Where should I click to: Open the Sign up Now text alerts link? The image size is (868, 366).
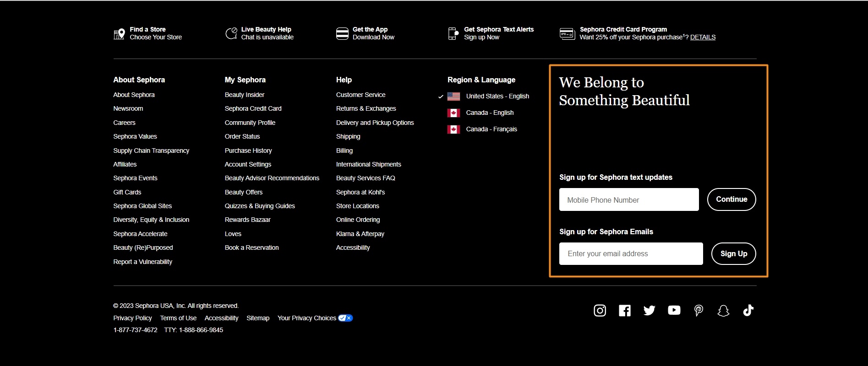[x=481, y=37]
